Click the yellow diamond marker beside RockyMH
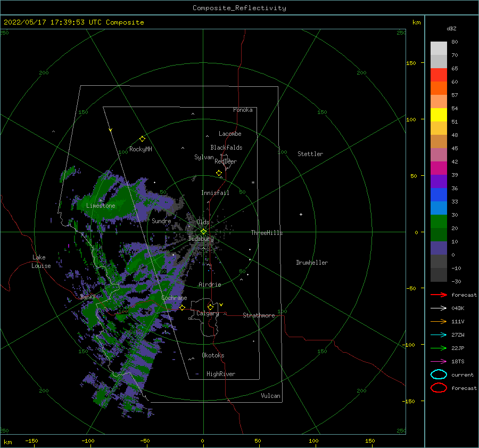The image size is (479, 448). coord(142,139)
